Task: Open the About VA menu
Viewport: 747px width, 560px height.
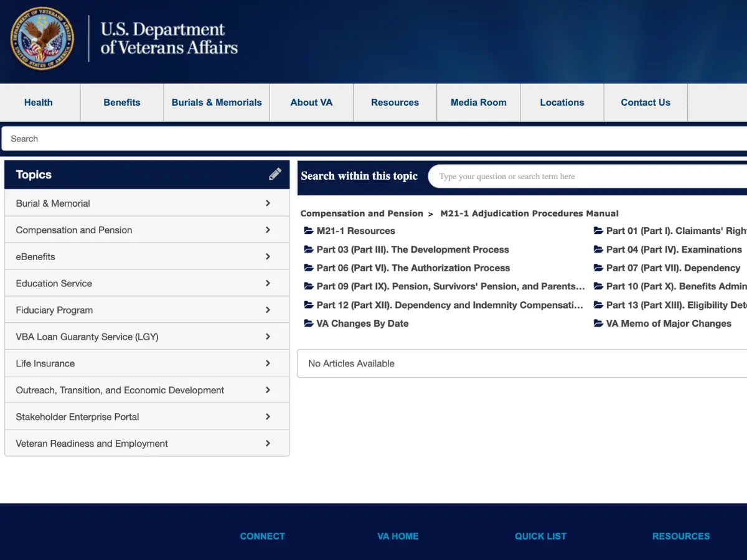Action: [x=311, y=103]
